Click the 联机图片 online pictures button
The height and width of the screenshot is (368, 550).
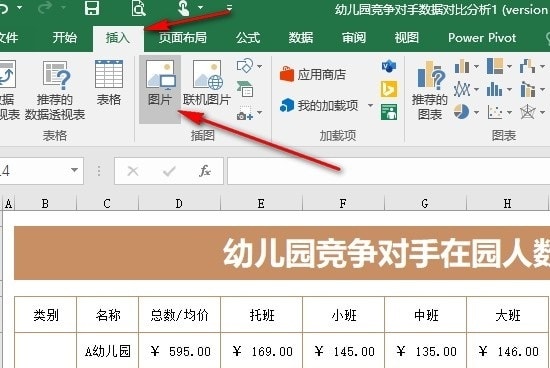coord(207,83)
